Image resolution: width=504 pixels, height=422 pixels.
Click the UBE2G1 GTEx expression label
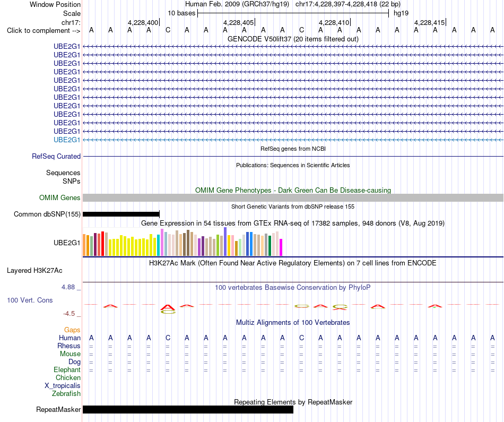tap(67, 243)
